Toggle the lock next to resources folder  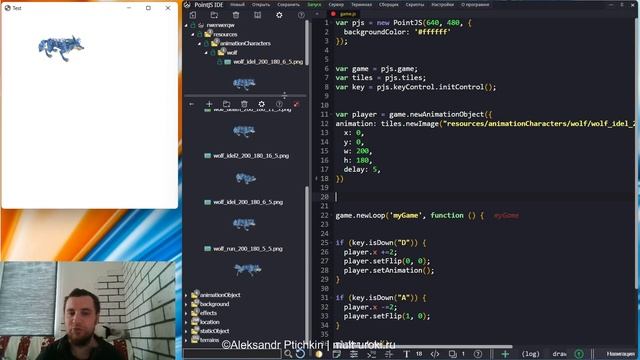tap(200, 34)
